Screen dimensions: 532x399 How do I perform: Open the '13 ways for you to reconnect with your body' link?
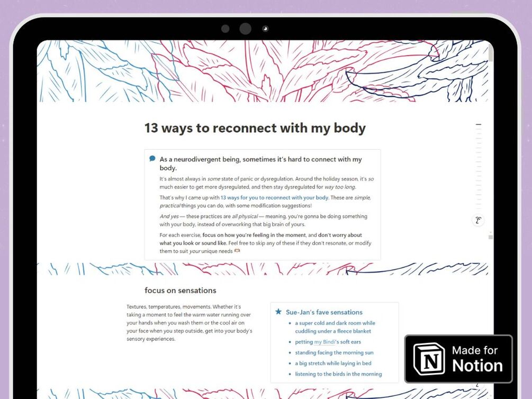pyautogui.click(x=274, y=197)
